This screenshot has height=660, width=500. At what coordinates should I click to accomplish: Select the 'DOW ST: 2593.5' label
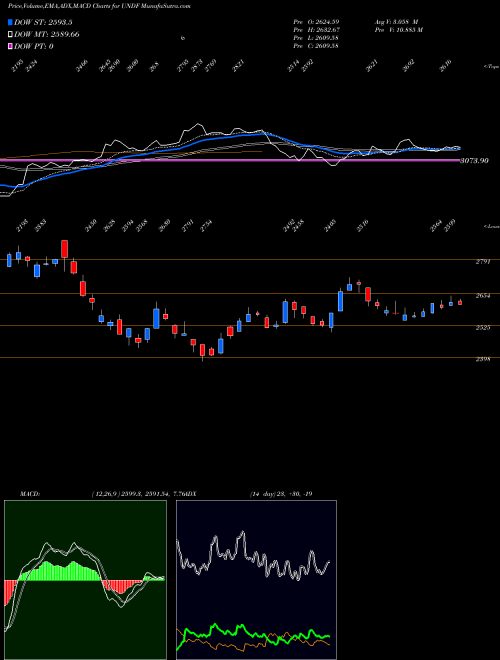pyautogui.click(x=43, y=23)
